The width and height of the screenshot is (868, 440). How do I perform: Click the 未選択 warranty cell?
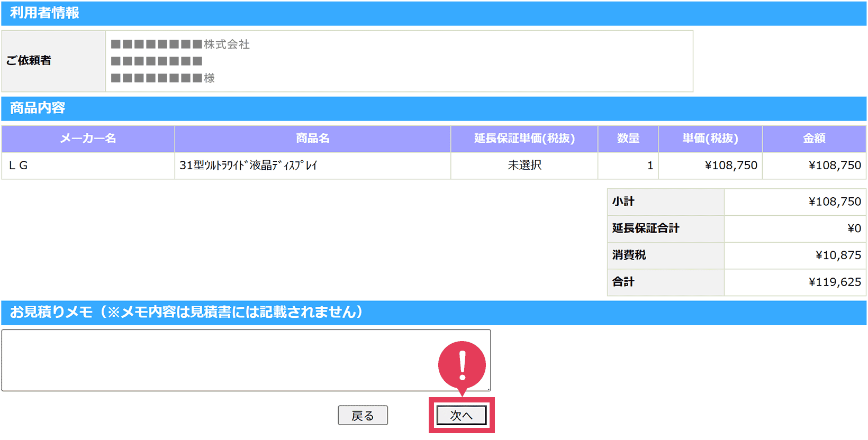525,166
